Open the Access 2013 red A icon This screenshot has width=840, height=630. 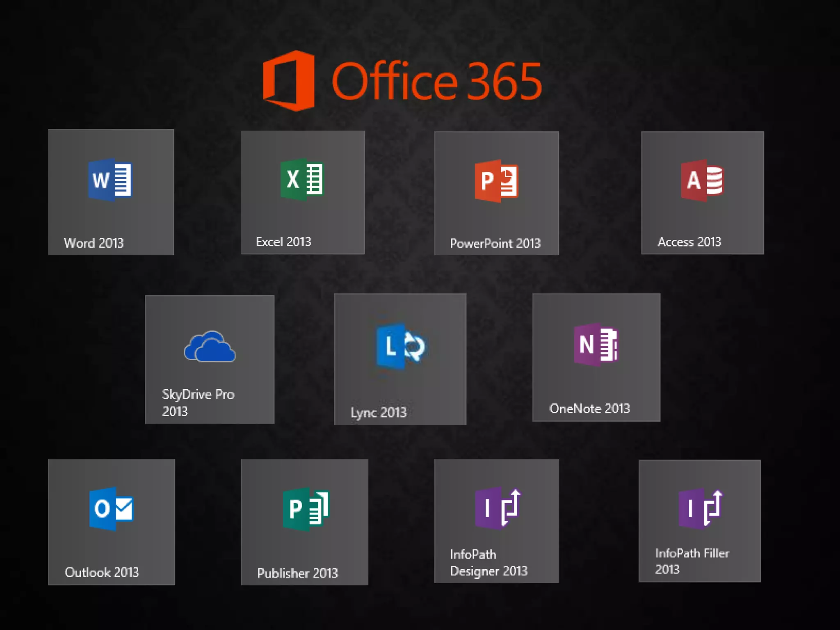point(702,180)
